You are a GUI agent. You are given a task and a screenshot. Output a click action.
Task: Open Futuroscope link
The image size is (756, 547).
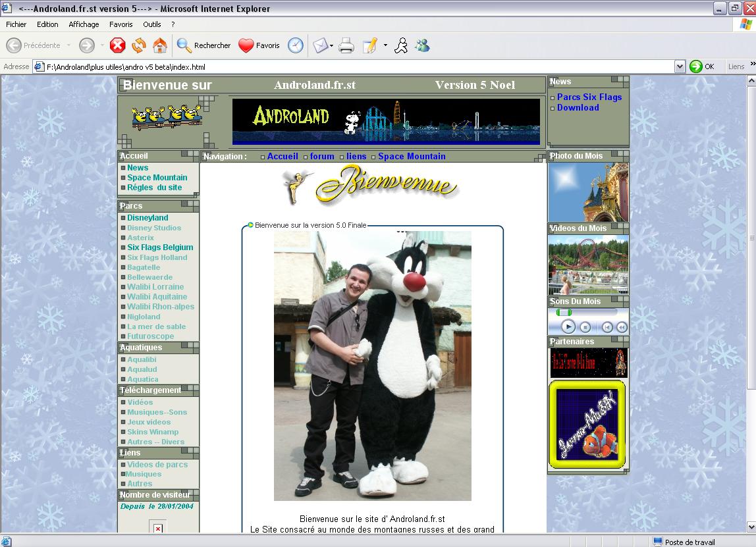coord(150,336)
